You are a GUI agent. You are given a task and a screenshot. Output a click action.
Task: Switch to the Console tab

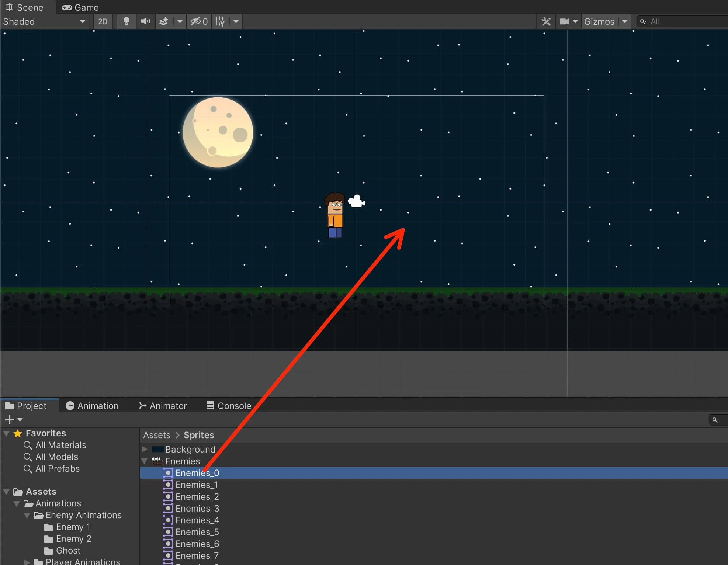pyautogui.click(x=229, y=406)
